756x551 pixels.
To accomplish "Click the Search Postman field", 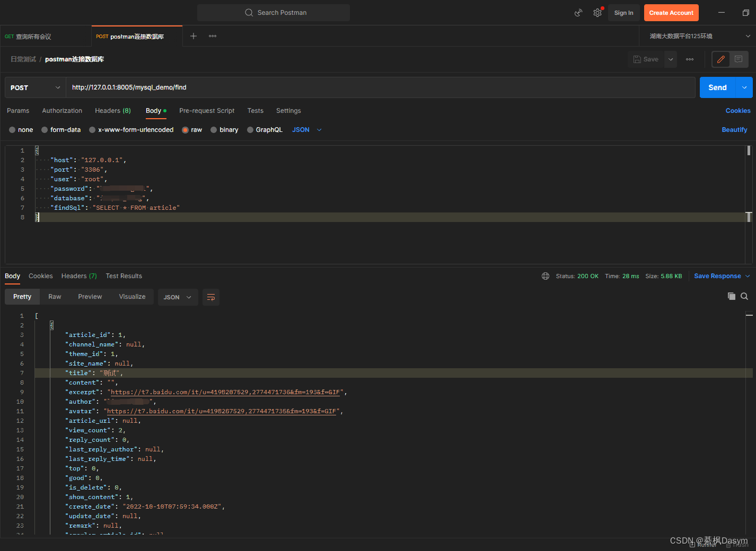I will [x=274, y=13].
